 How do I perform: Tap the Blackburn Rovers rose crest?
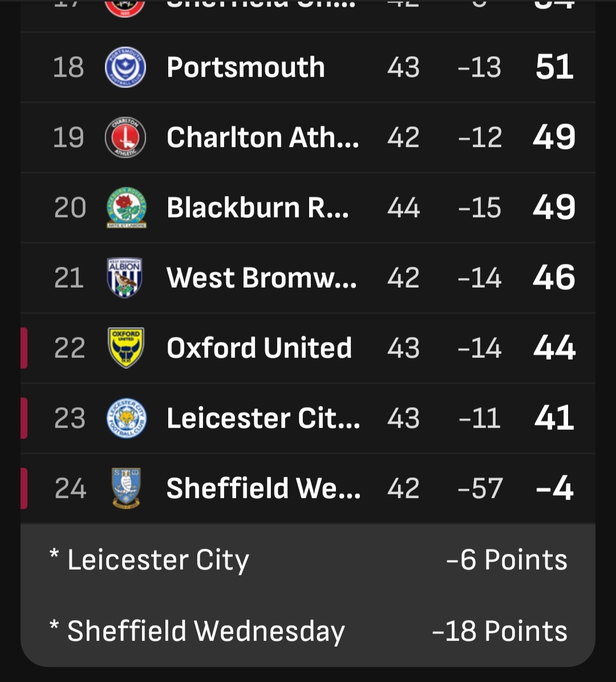[126, 208]
